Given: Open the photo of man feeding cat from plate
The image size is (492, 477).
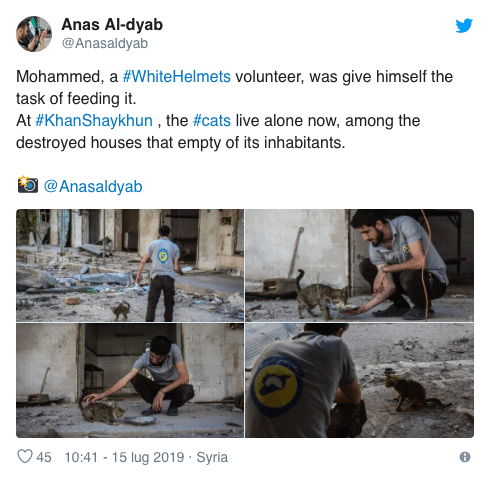Looking at the screenshot, I should [x=360, y=265].
